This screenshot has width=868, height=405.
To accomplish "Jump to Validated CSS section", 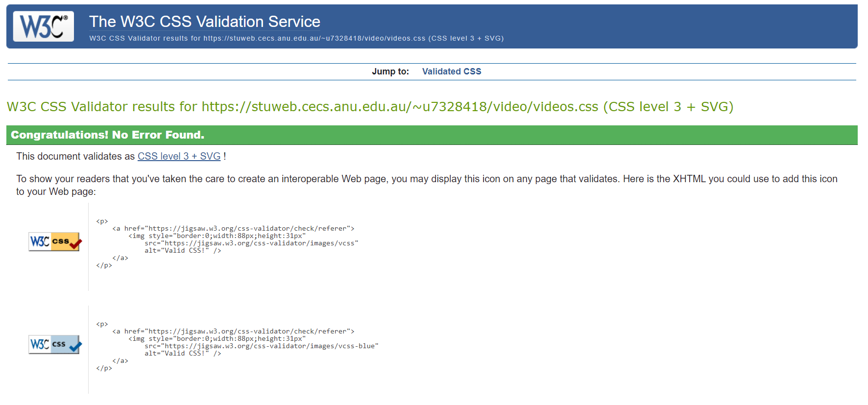I will [x=452, y=71].
